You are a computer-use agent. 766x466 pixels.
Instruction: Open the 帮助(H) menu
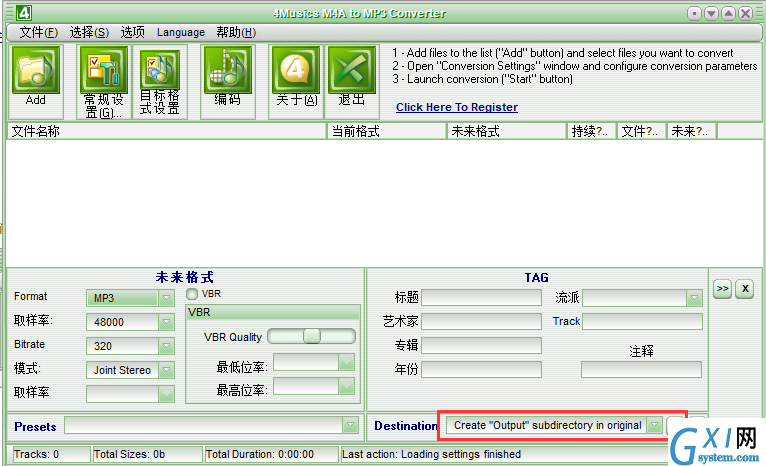pyautogui.click(x=236, y=32)
